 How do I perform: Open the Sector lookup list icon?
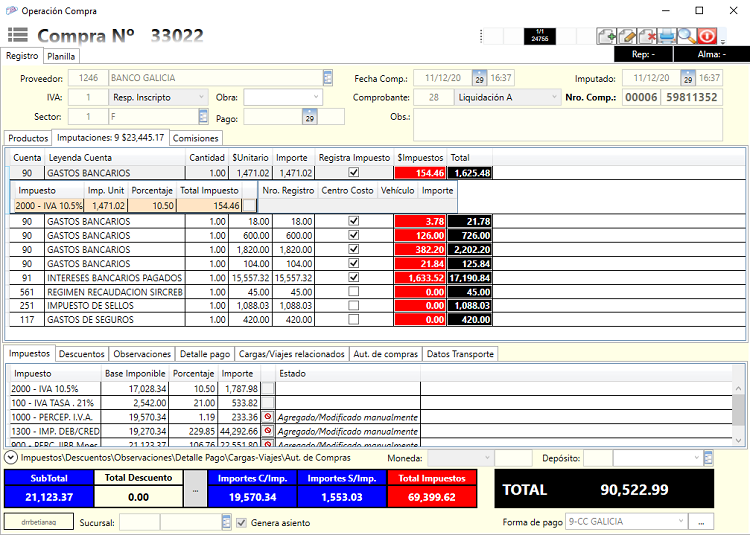[x=203, y=116]
